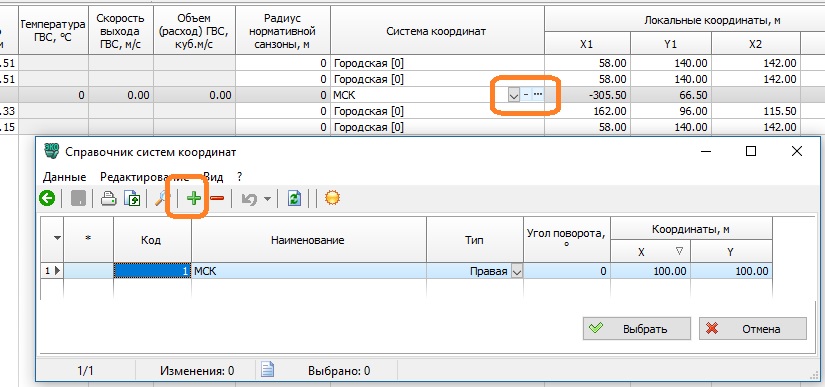Maximize the Справочник систем координат dialog
The width and height of the screenshot is (825, 387).
tap(751, 151)
